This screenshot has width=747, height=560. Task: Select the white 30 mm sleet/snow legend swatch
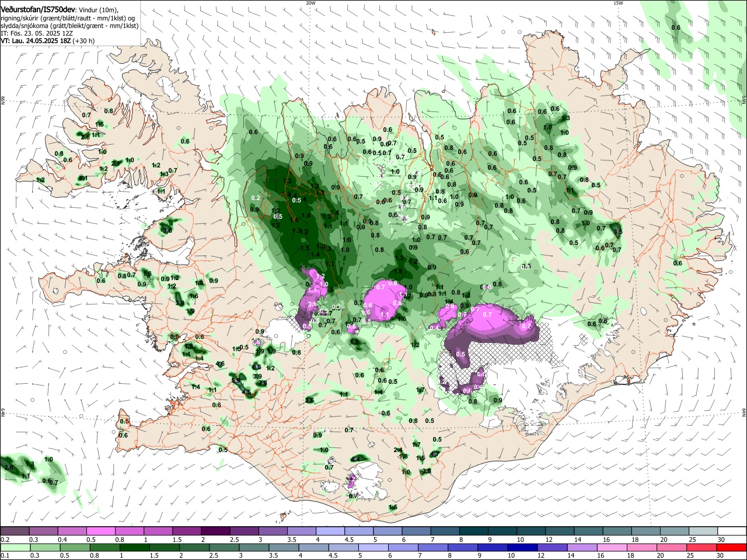pos(732,531)
